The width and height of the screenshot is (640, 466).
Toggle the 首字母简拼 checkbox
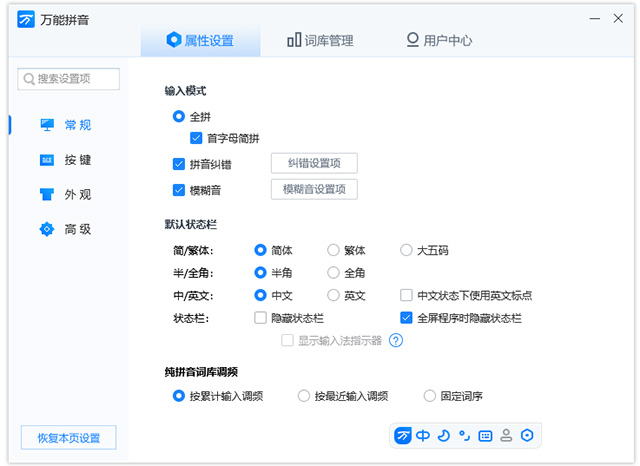pyautogui.click(x=196, y=138)
